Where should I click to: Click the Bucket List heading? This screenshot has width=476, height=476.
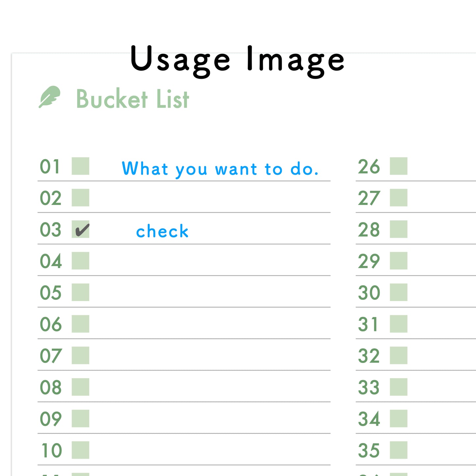[132, 99]
